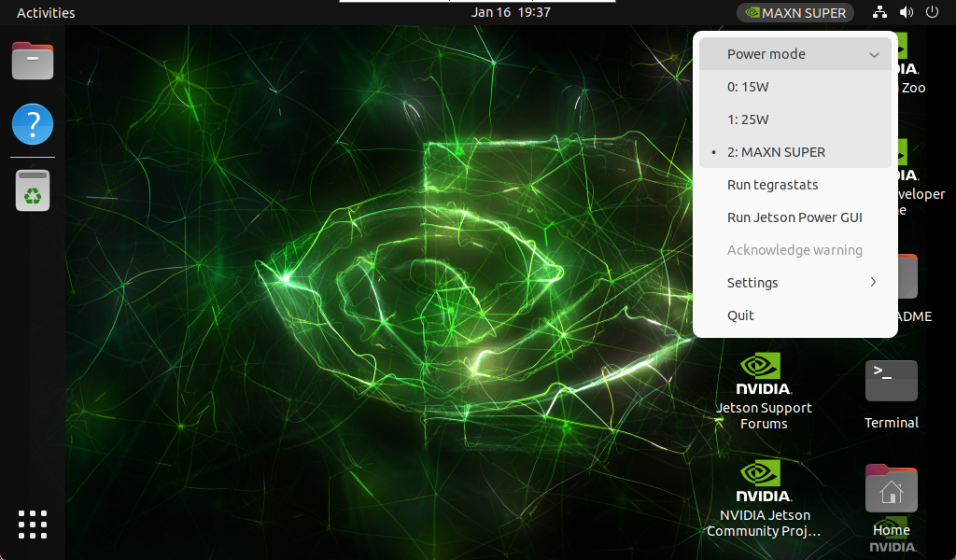Expand the Settings submenu
This screenshot has height=560, width=956.
point(795,283)
